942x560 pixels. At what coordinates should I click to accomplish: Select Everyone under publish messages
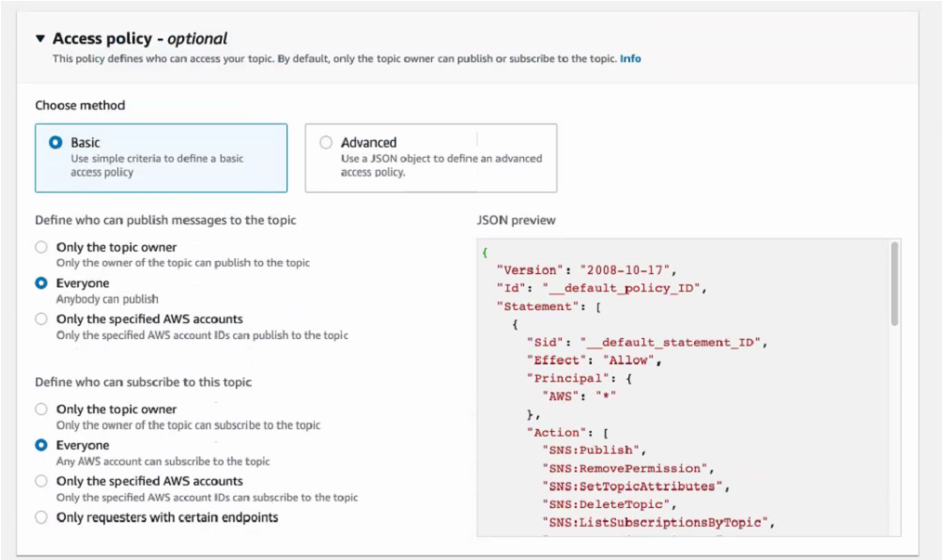click(x=41, y=283)
